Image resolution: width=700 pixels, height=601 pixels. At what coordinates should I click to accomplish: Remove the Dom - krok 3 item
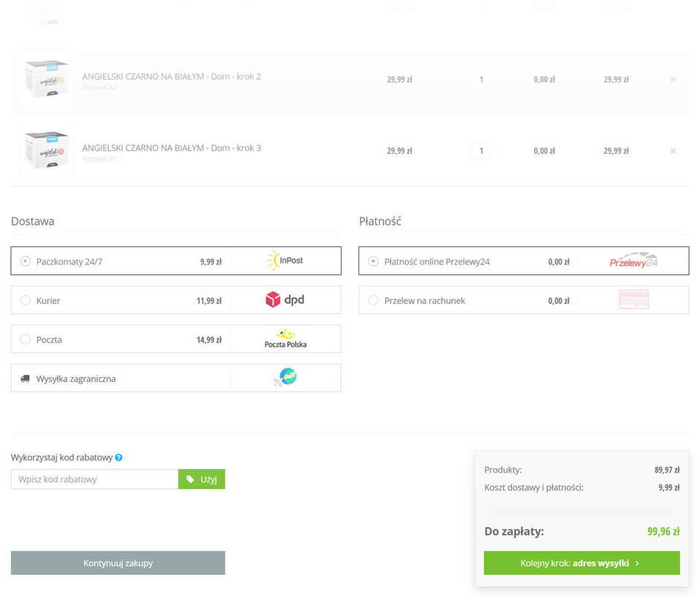coord(673,151)
